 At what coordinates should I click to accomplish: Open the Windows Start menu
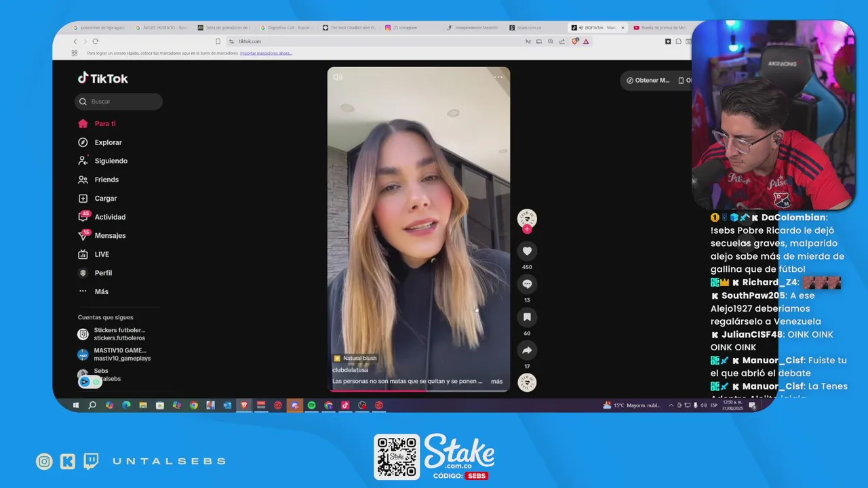pyautogui.click(x=75, y=405)
